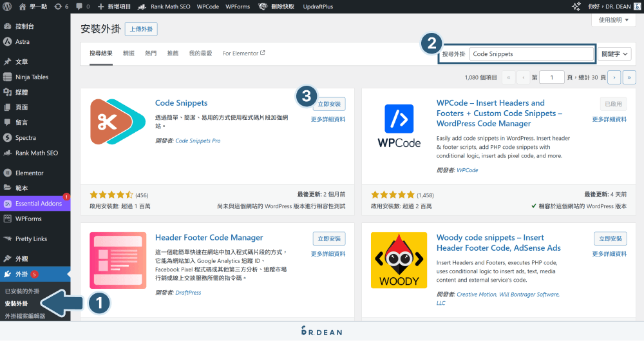The width and height of the screenshot is (644, 341).
Task: Open 更多詳細資料 for Woody code snippets
Action: [x=609, y=254]
